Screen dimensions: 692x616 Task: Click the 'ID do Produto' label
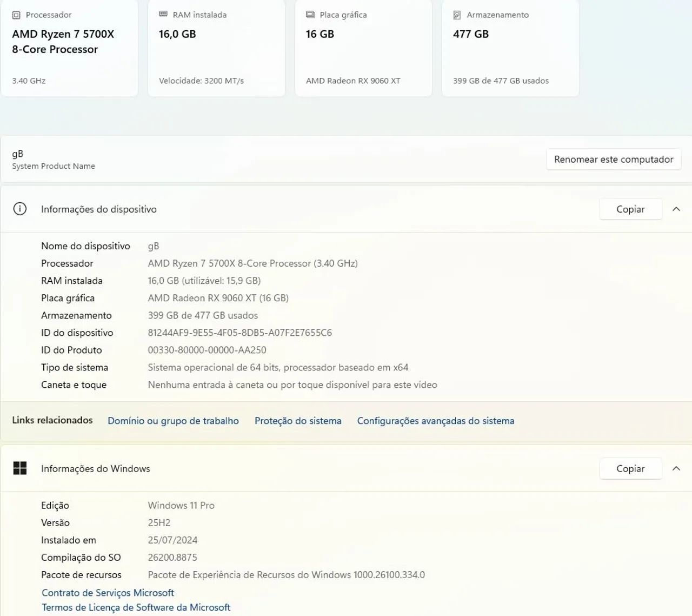click(x=71, y=350)
